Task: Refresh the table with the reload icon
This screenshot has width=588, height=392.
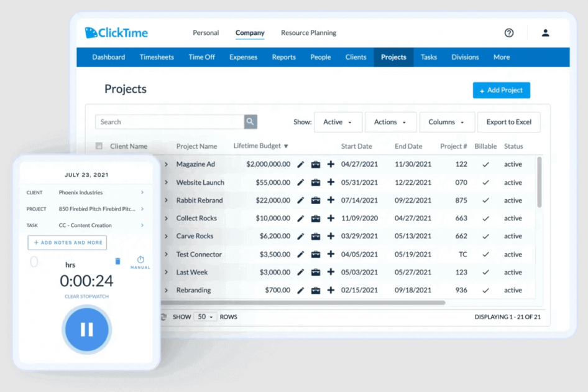Action: [162, 317]
